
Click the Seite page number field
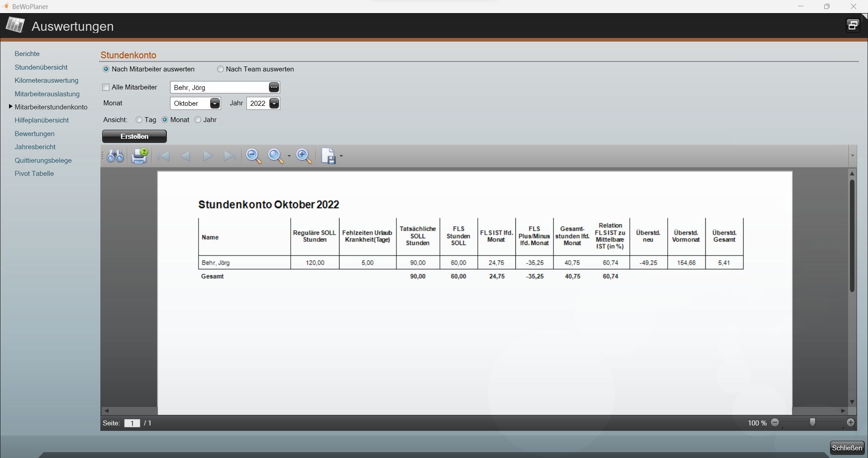132,423
